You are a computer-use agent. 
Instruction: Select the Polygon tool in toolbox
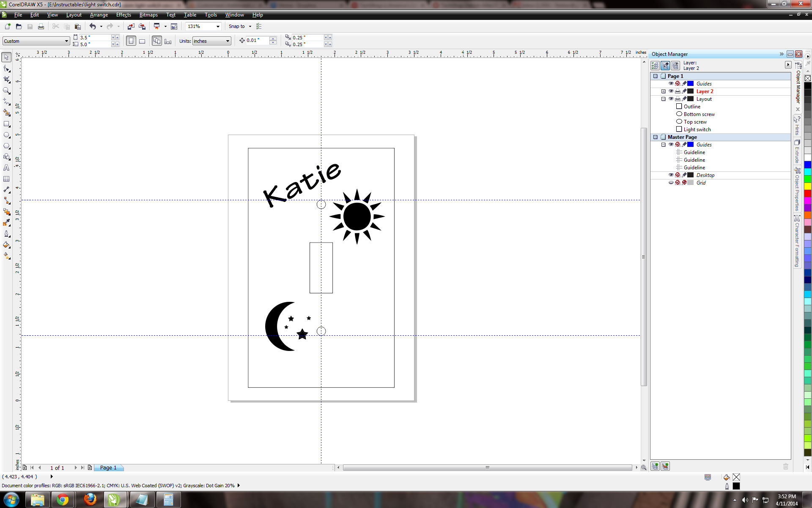(x=6, y=146)
